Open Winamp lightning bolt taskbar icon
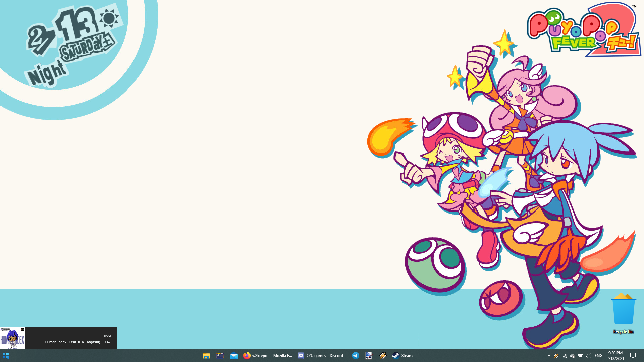 (x=383, y=356)
